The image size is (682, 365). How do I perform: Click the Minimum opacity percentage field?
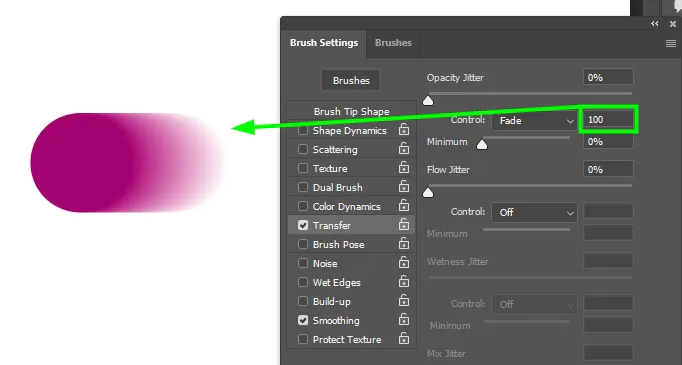(x=608, y=141)
